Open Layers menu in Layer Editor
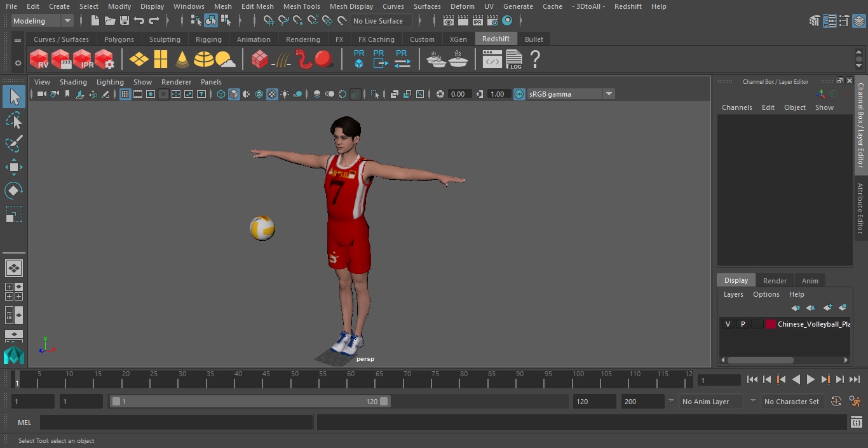The height and width of the screenshot is (448, 868). coord(733,294)
